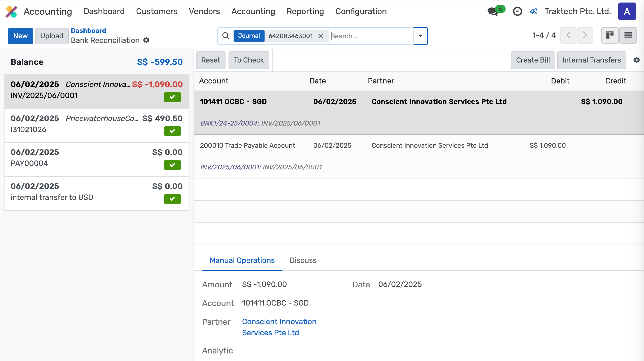Validate the INV/2025/06/0001 statement line
The height and width of the screenshot is (361, 644).
click(172, 97)
